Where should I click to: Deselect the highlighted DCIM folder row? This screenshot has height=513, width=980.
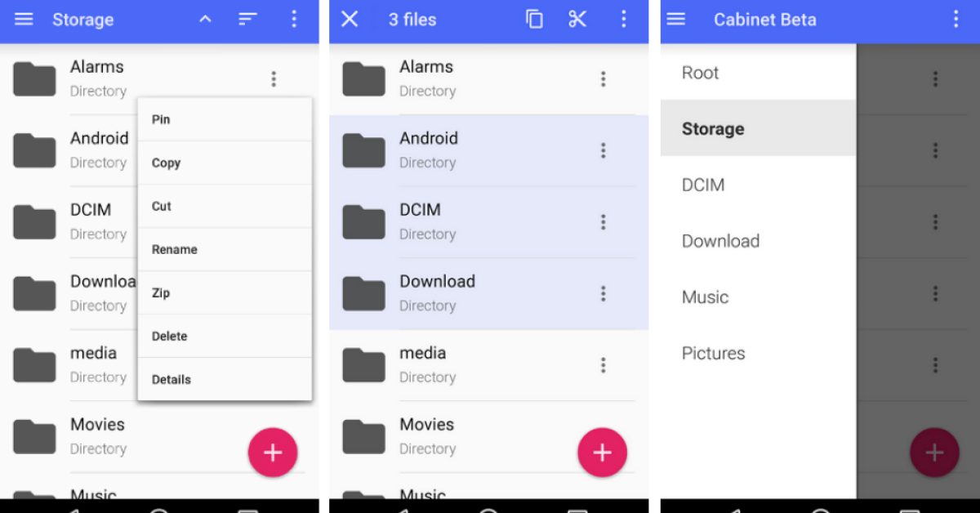(474, 221)
